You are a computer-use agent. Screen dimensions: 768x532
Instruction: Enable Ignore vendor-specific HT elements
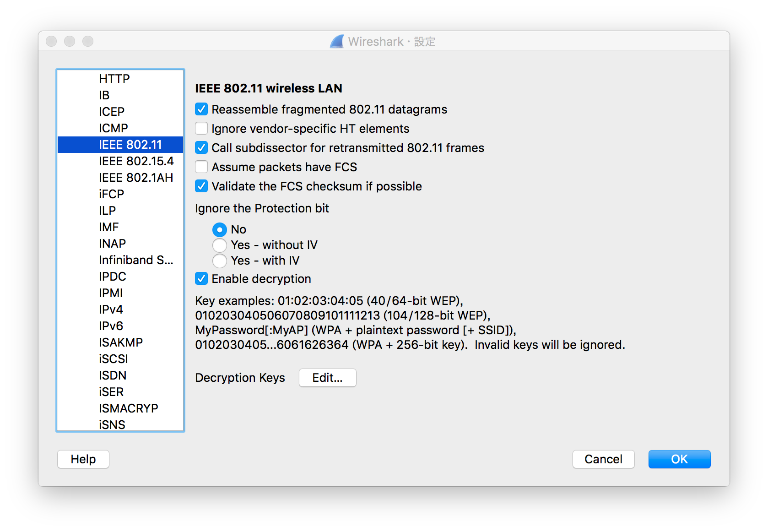coord(201,129)
